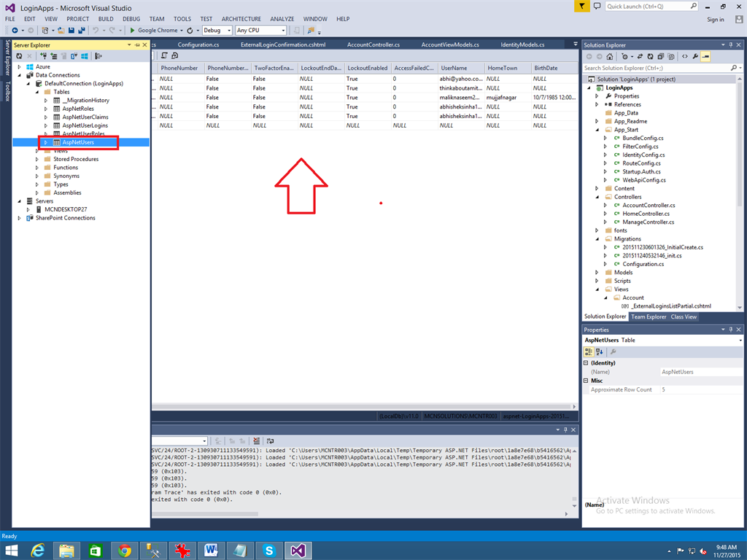
Task: Open Skype from the taskbar
Action: click(269, 551)
